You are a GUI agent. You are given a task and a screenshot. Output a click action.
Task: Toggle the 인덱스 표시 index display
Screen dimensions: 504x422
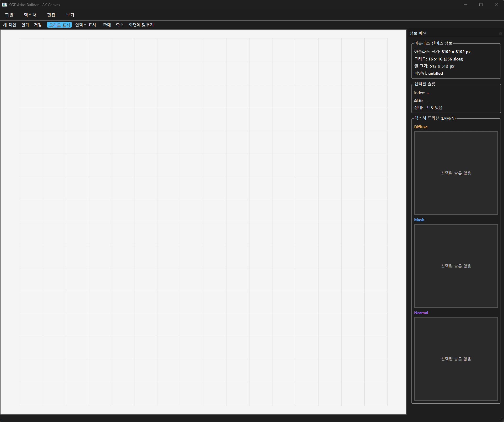point(85,25)
